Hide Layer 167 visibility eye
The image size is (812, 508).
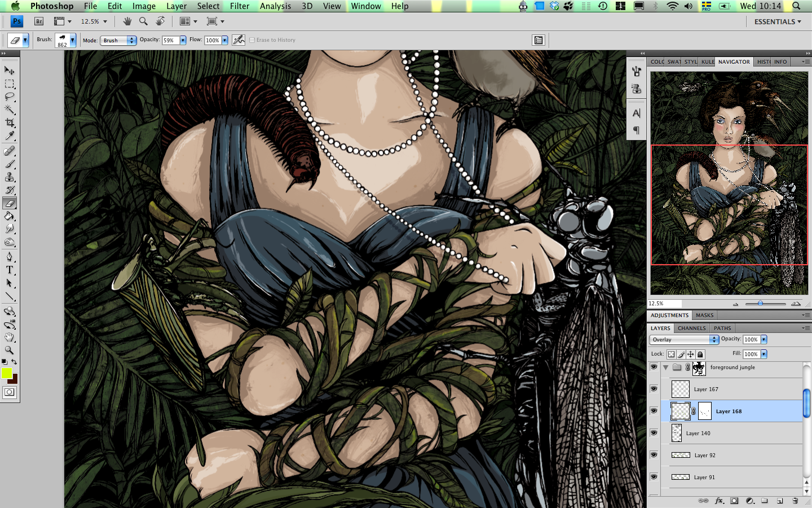pyautogui.click(x=654, y=389)
